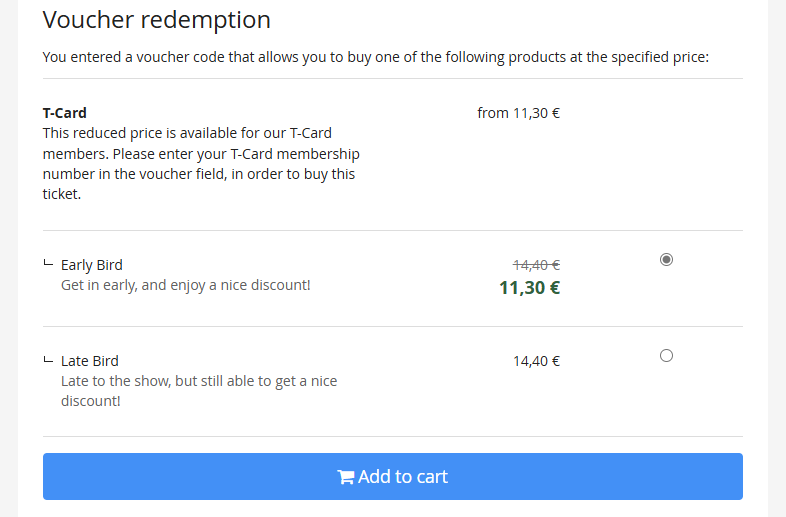The image size is (786, 517).
Task: Click the green 11,30 € discounted price
Action: click(x=529, y=288)
